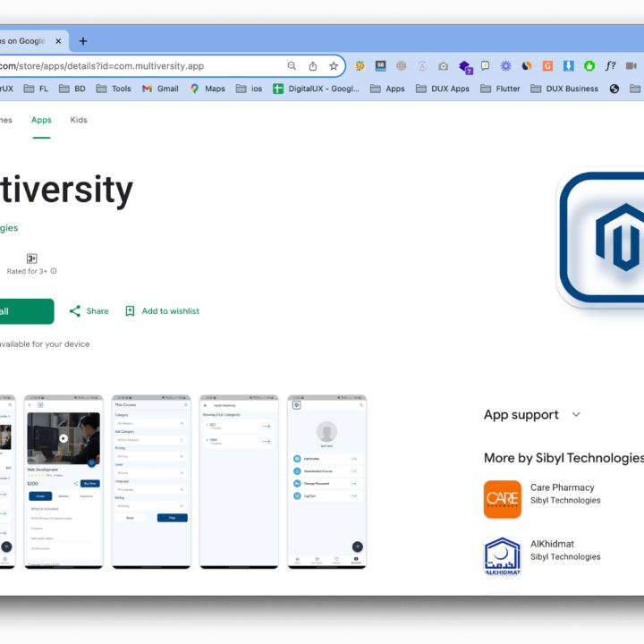
Task: Expand the App support section
Action: (x=532, y=415)
